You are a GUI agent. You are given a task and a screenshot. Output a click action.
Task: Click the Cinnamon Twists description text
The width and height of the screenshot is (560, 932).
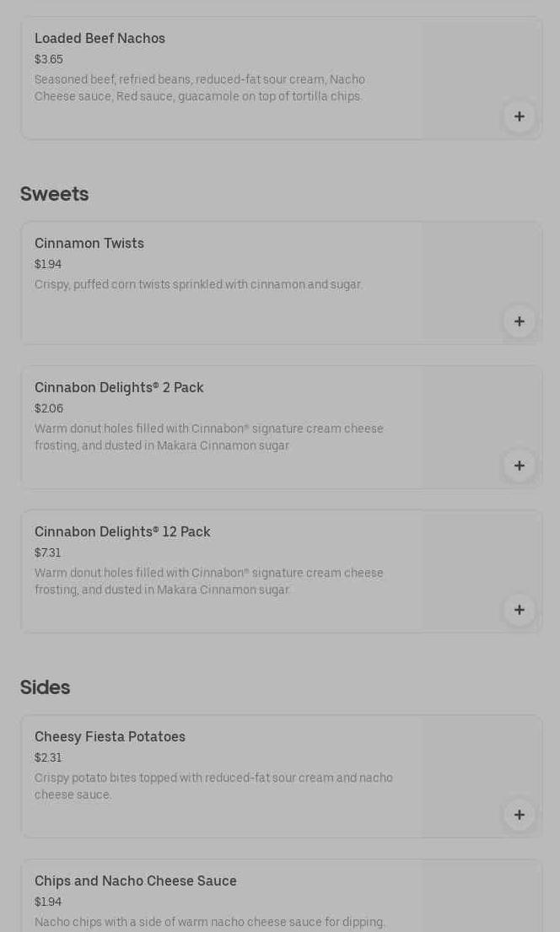point(198,285)
